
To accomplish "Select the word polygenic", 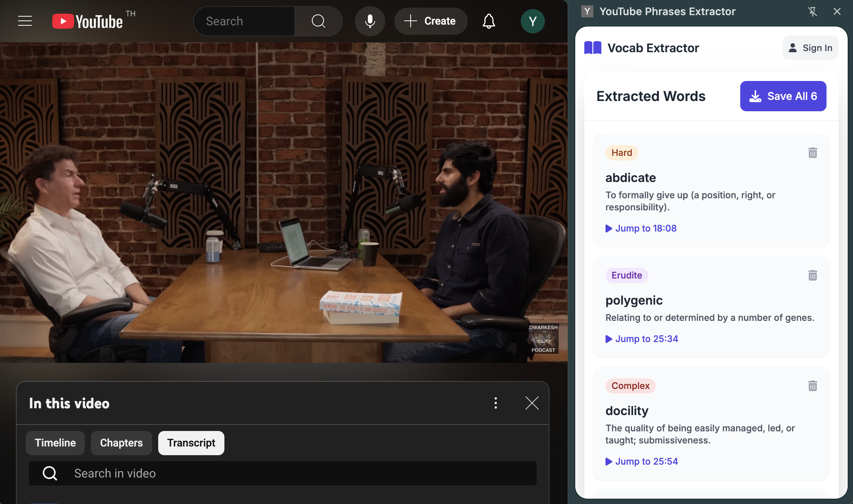I will coord(634,300).
